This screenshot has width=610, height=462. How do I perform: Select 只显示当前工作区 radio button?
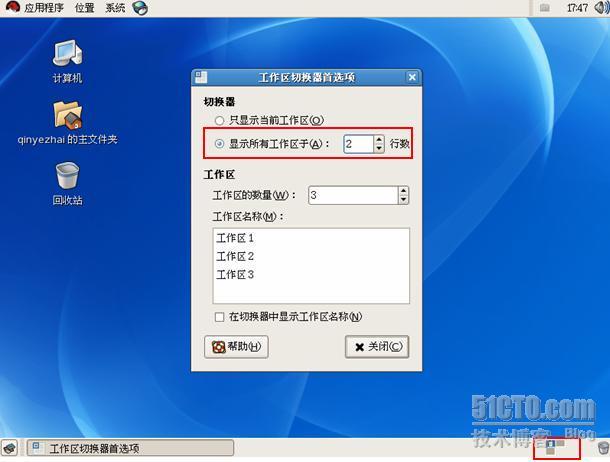click(219, 121)
